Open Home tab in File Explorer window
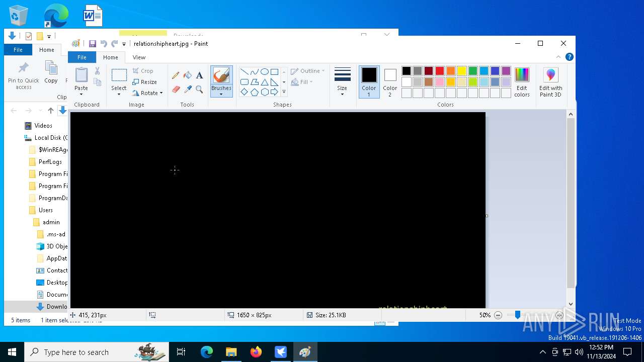The width and height of the screenshot is (644, 362). tap(47, 50)
